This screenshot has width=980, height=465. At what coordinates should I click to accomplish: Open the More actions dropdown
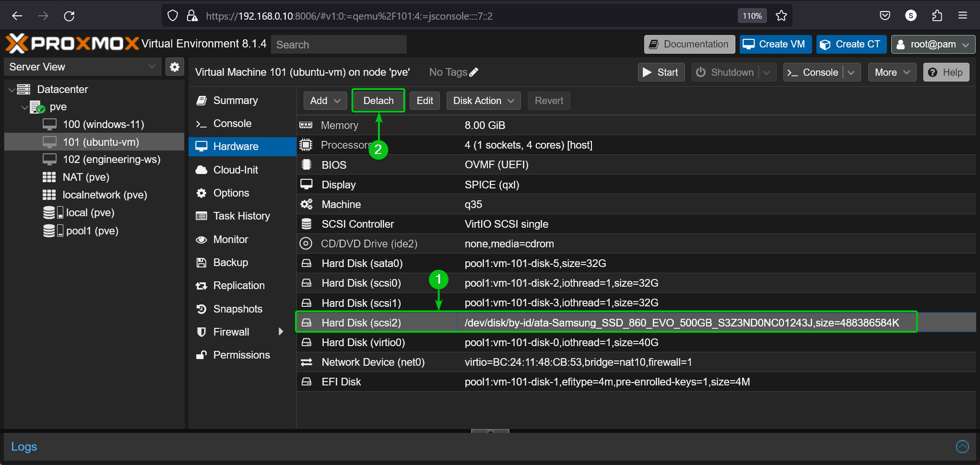[x=892, y=72]
